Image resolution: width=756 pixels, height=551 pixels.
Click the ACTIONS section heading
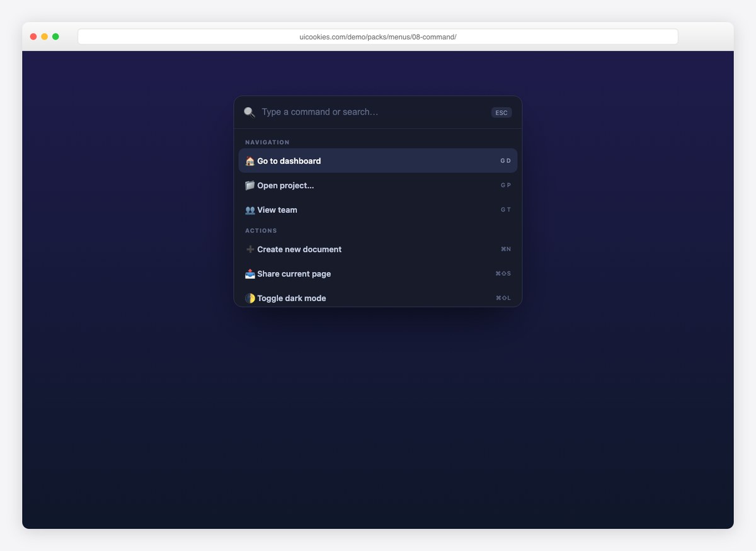point(261,230)
